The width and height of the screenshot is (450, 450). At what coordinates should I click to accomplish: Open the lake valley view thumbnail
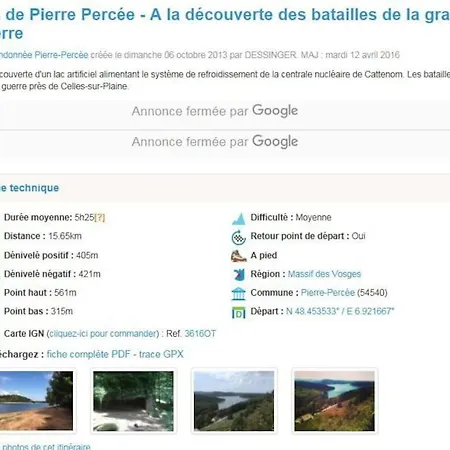(234, 401)
